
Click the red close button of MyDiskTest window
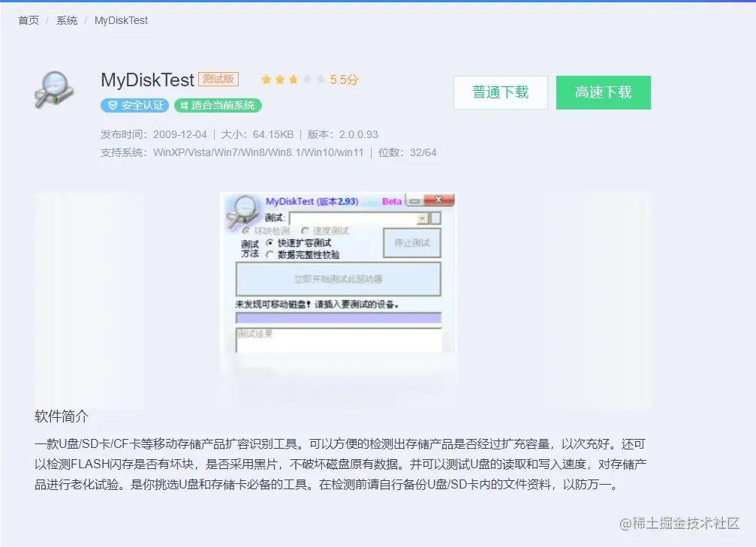(x=438, y=200)
